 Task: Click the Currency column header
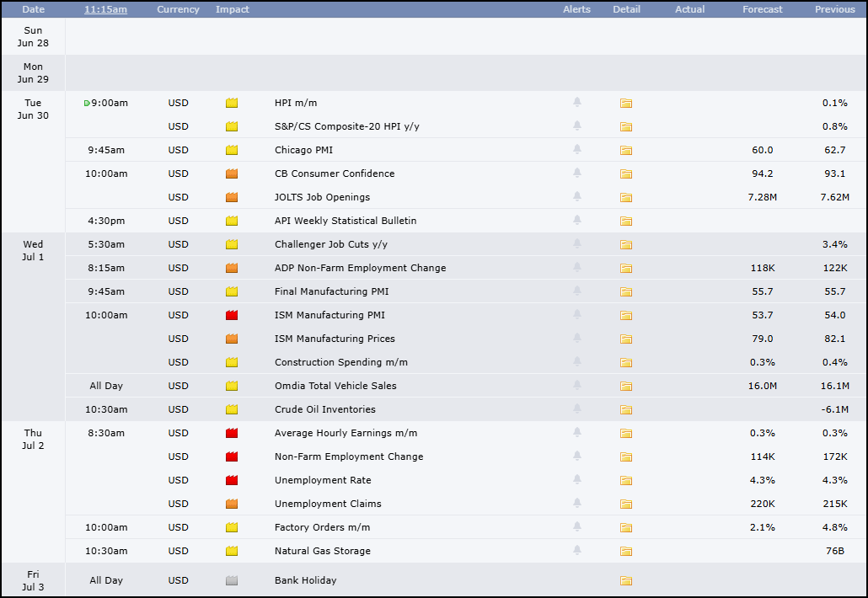click(179, 9)
